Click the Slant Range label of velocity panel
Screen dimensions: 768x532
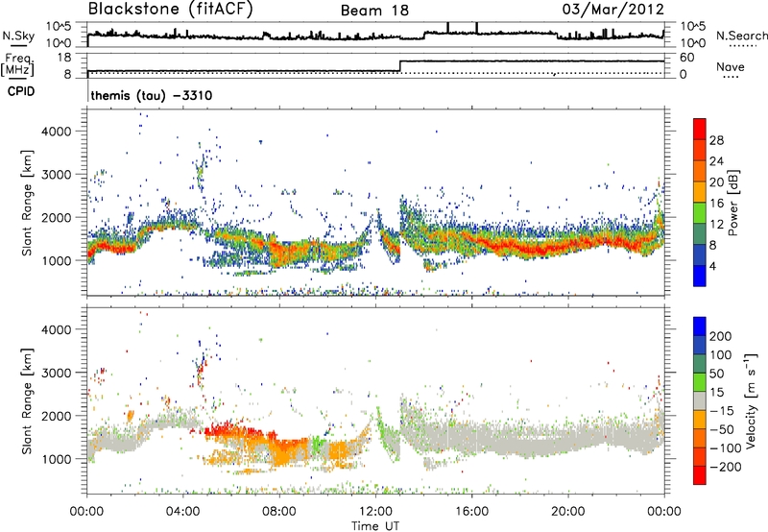27,400
